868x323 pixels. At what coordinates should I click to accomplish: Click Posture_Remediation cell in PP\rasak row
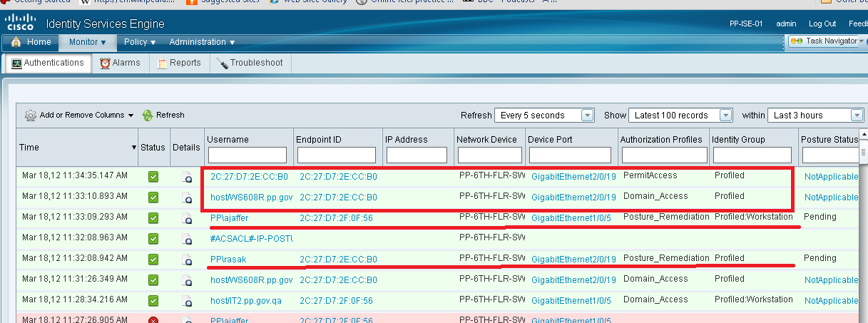[x=666, y=258]
